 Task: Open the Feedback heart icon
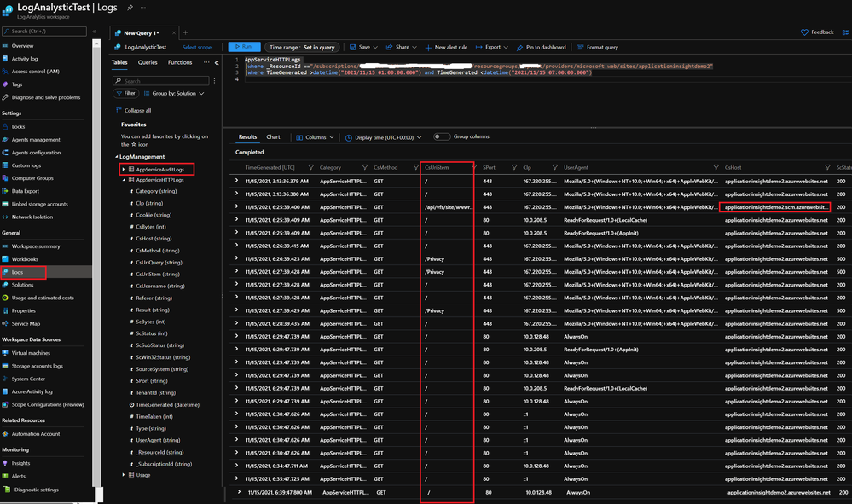coord(804,32)
